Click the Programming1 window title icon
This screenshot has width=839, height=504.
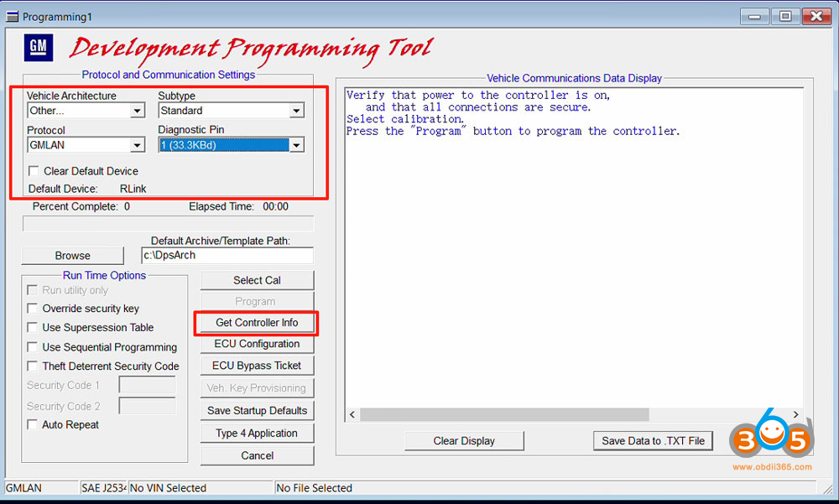pos(12,17)
